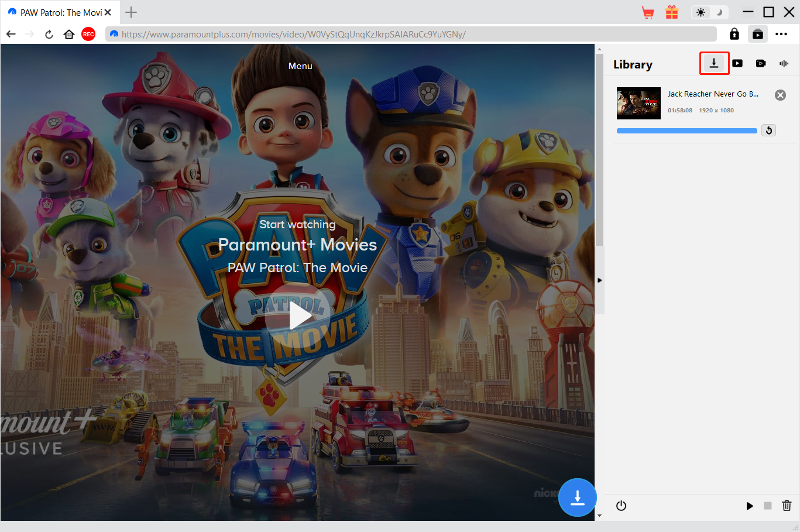Click the lock icon beside address bar
Viewport: 800px width, 532px height.
(x=734, y=35)
